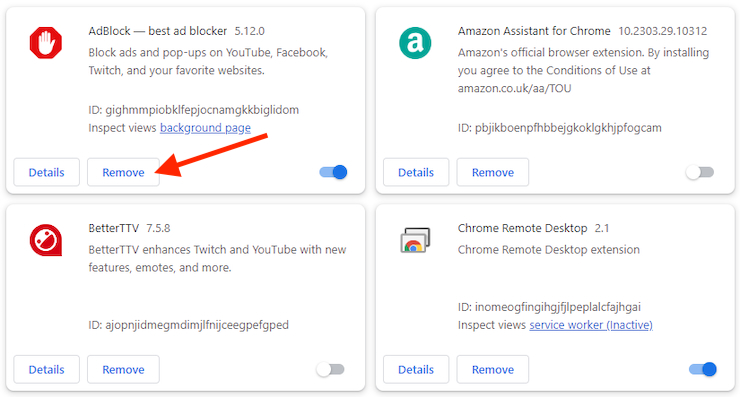Click the BetterTTV red icon

[x=46, y=240]
